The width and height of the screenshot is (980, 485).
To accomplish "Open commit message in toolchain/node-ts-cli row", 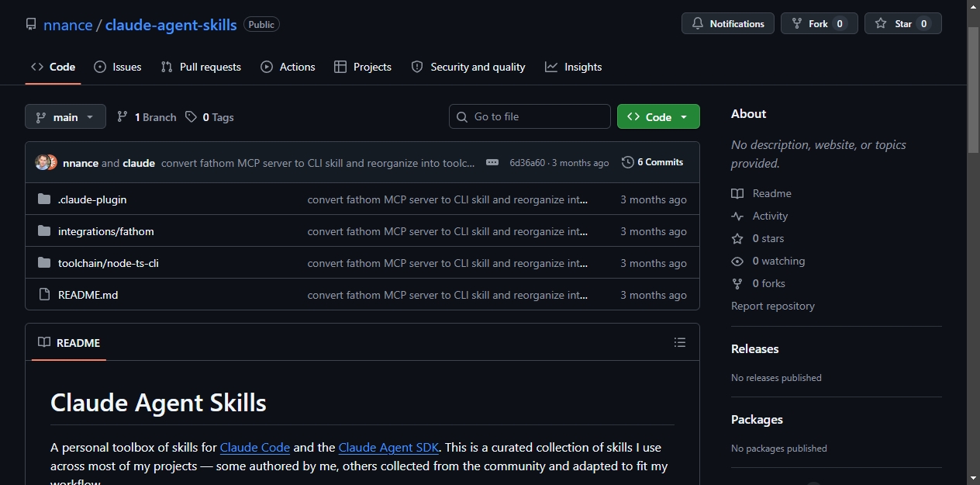I will tap(447, 263).
